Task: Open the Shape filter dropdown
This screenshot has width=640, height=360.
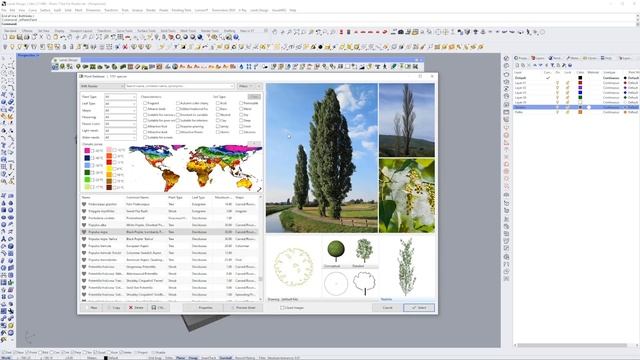Action: coord(120,110)
